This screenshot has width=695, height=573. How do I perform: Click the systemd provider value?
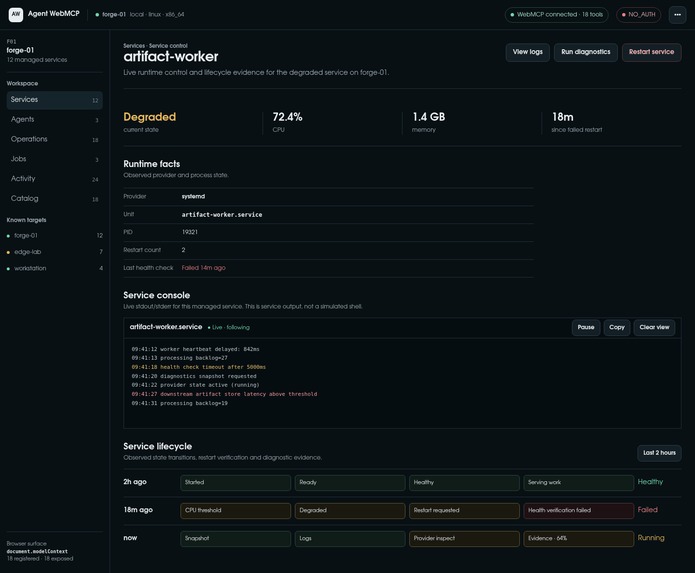(193, 197)
